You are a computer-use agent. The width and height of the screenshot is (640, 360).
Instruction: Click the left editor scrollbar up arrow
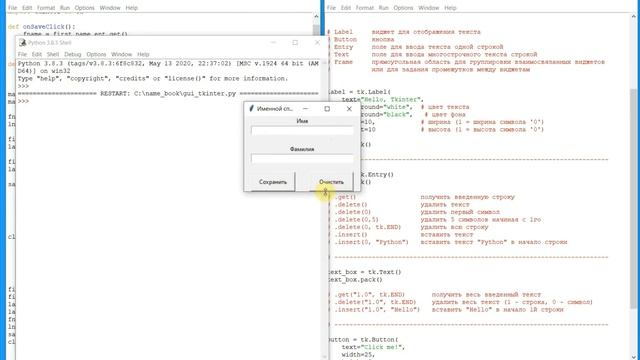[316, 16]
